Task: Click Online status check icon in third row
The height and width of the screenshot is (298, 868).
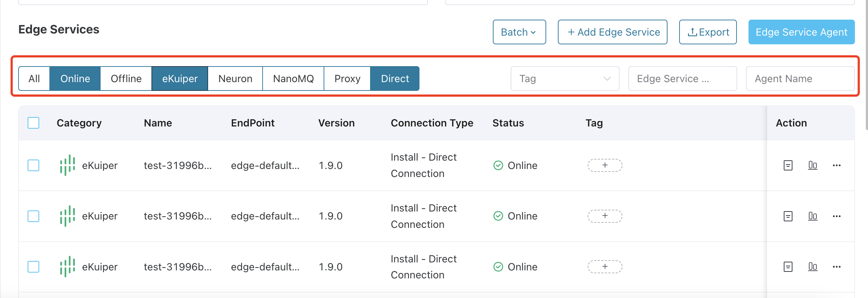Action: pos(498,267)
